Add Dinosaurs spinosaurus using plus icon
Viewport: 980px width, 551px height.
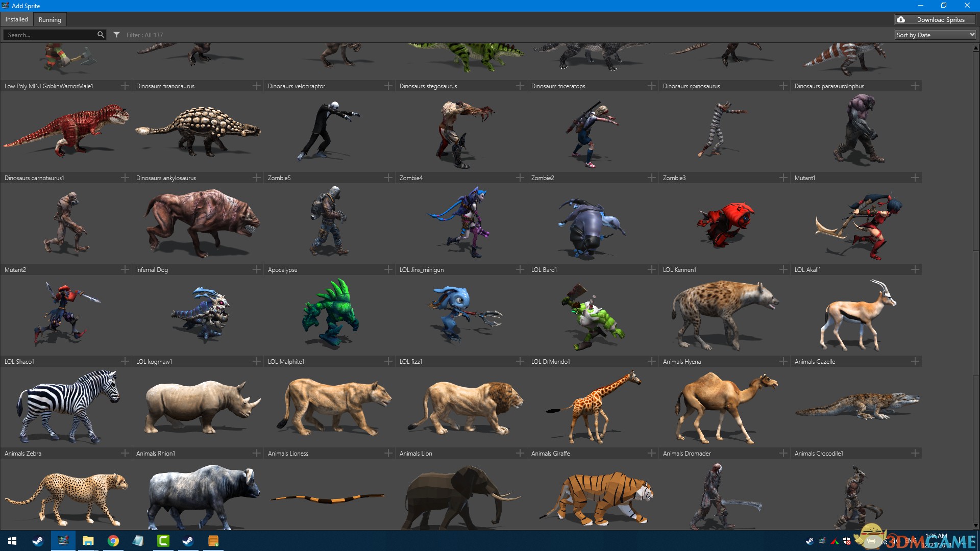(783, 86)
